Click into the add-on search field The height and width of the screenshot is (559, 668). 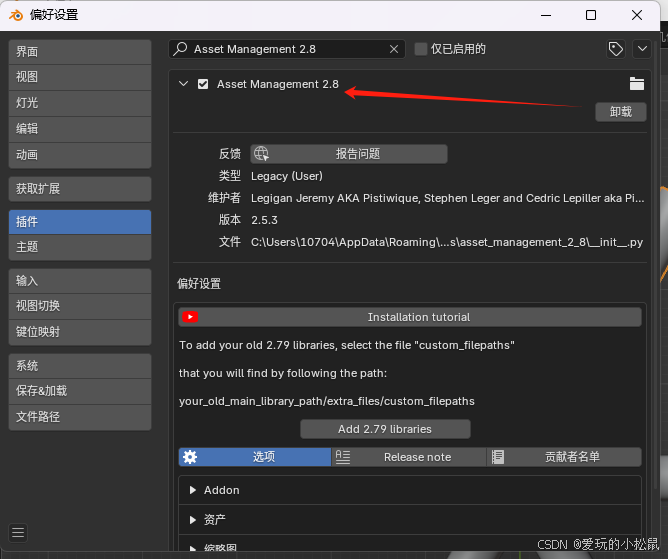click(x=287, y=49)
